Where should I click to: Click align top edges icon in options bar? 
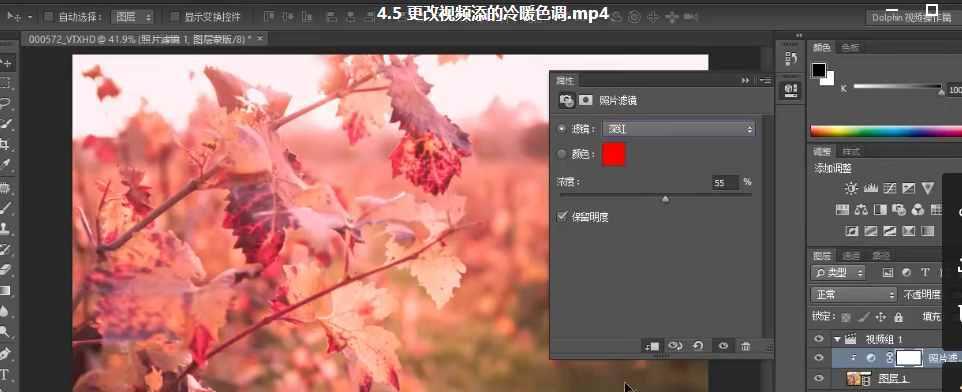(270, 17)
